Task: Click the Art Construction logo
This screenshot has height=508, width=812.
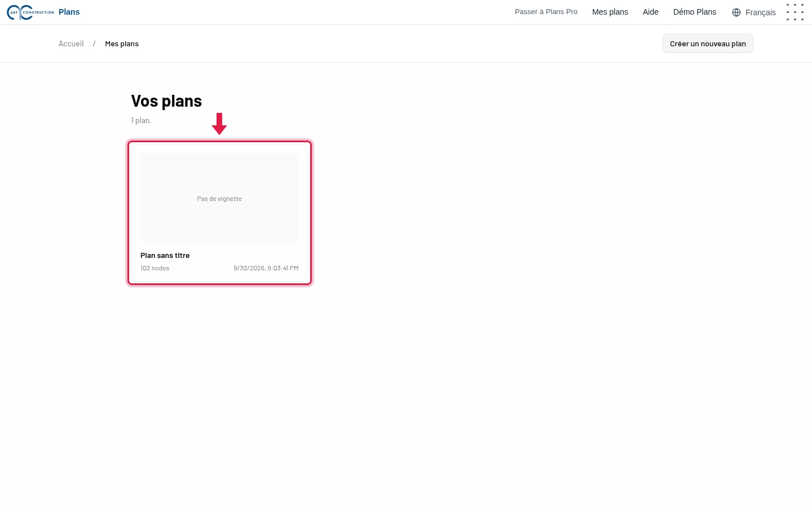Action: pos(30,12)
